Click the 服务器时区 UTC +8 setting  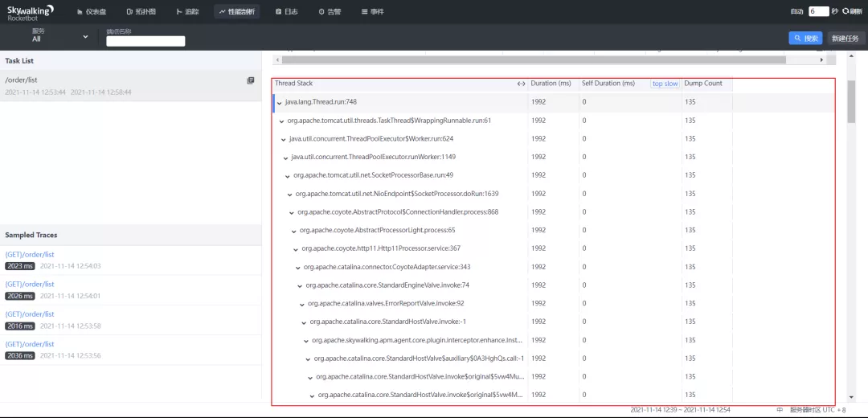click(x=817, y=410)
